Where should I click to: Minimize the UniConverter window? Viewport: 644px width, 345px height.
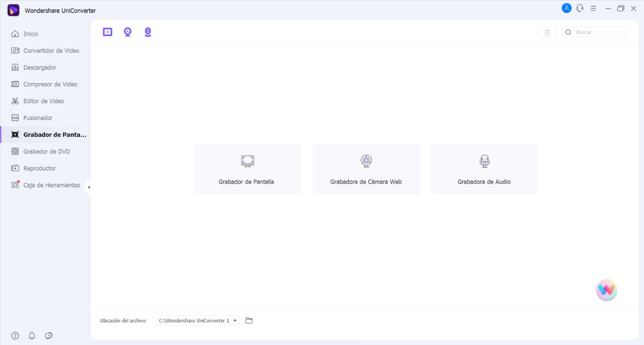(x=608, y=9)
